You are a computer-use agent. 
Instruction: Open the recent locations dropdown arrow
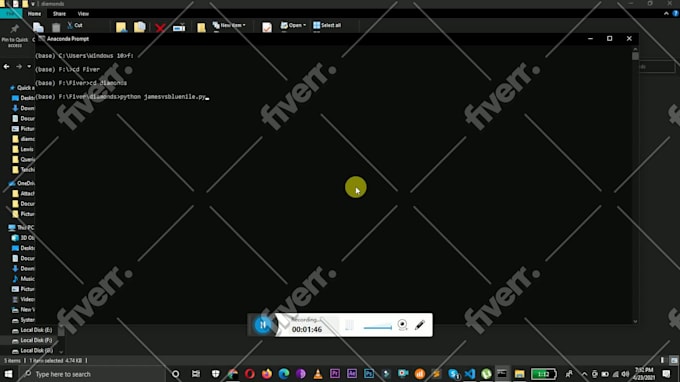pos(29,67)
